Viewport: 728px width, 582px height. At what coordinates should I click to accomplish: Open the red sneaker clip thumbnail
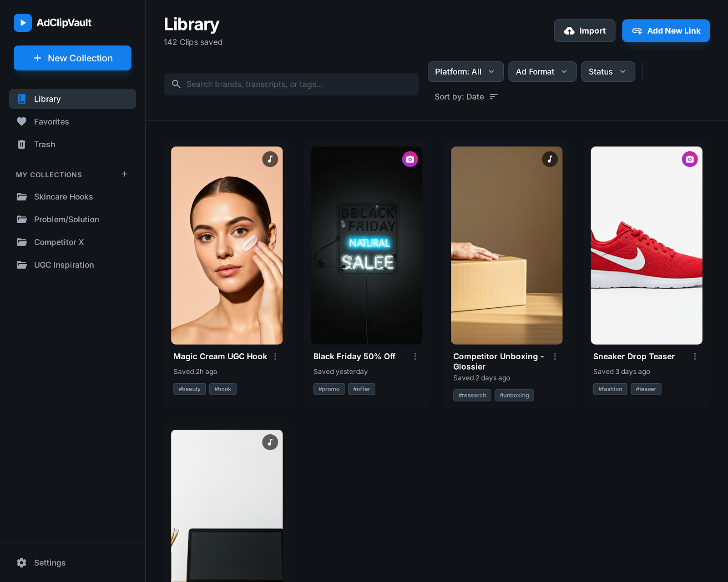(646, 246)
